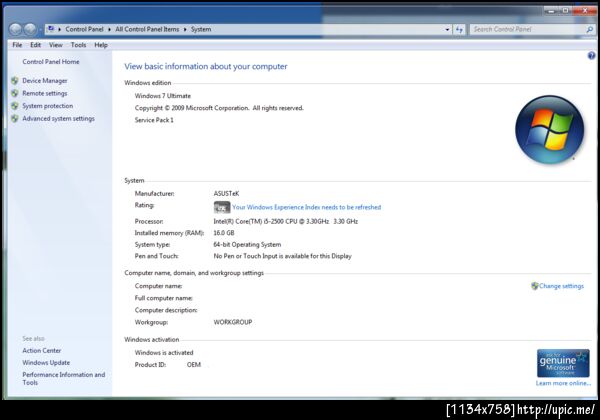The width and height of the screenshot is (600, 420).
Task: Open the Tools menu
Action: (78, 45)
